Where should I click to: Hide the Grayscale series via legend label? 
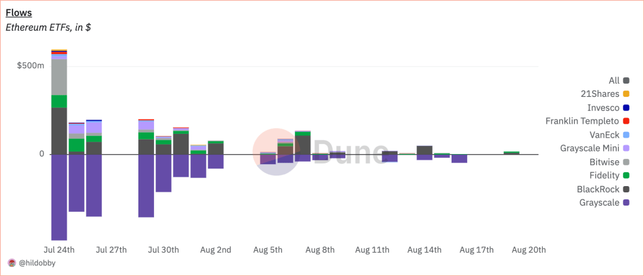click(599, 202)
